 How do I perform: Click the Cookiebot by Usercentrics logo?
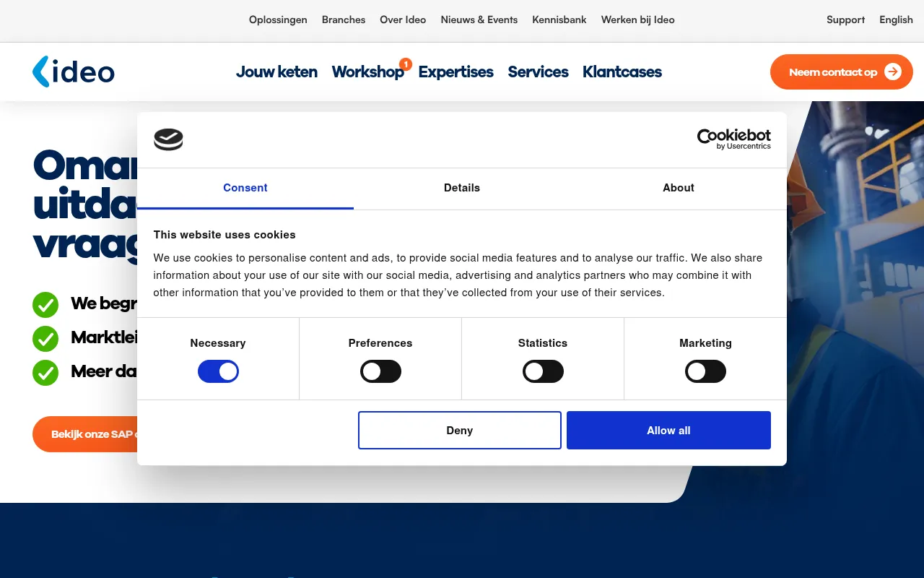pyautogui.click(x=733, y=139)
